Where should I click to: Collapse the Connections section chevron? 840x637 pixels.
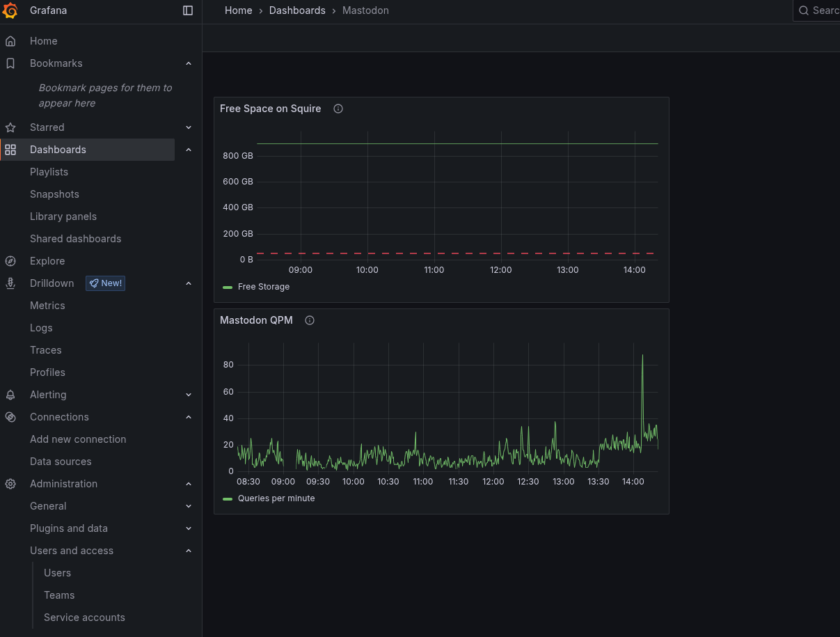pyautogui.click(x=189, y=417)
